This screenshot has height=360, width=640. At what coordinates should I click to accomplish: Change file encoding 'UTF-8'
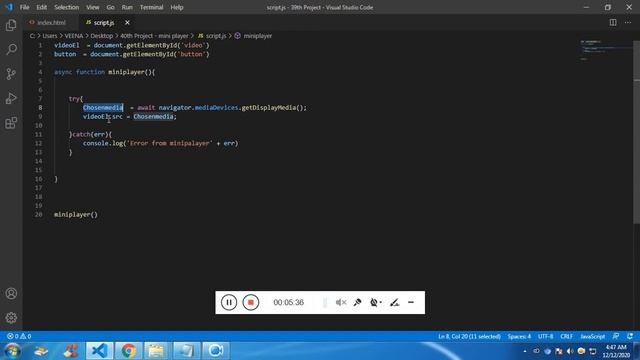(x=546, y=336)
